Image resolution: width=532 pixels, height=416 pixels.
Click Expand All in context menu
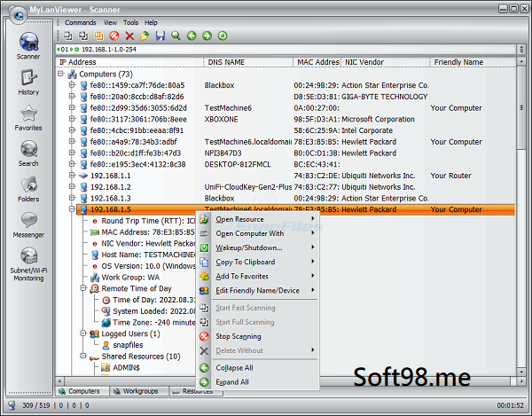click(x=257, y=381)
